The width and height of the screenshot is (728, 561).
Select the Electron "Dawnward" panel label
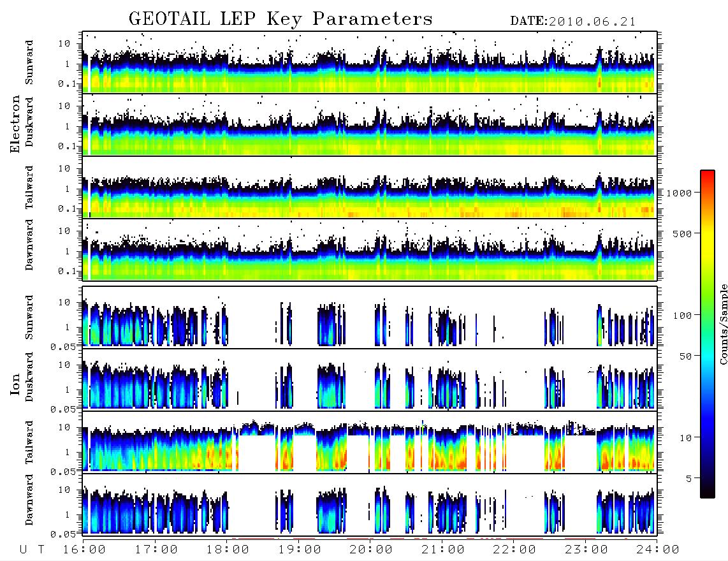(29, 245)
